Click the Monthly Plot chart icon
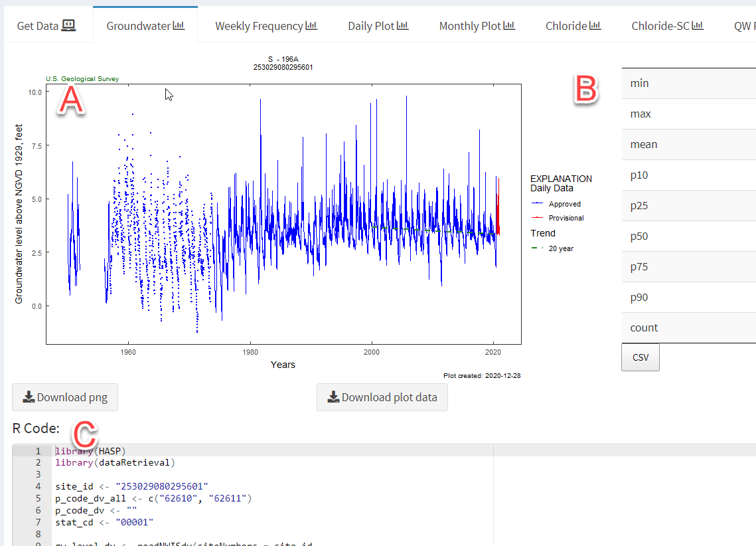 tap(509, 26)
